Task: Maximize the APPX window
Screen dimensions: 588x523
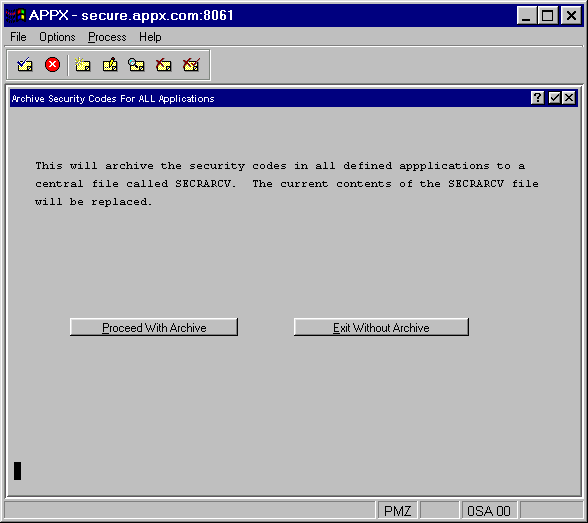Action: coord(548,16)
